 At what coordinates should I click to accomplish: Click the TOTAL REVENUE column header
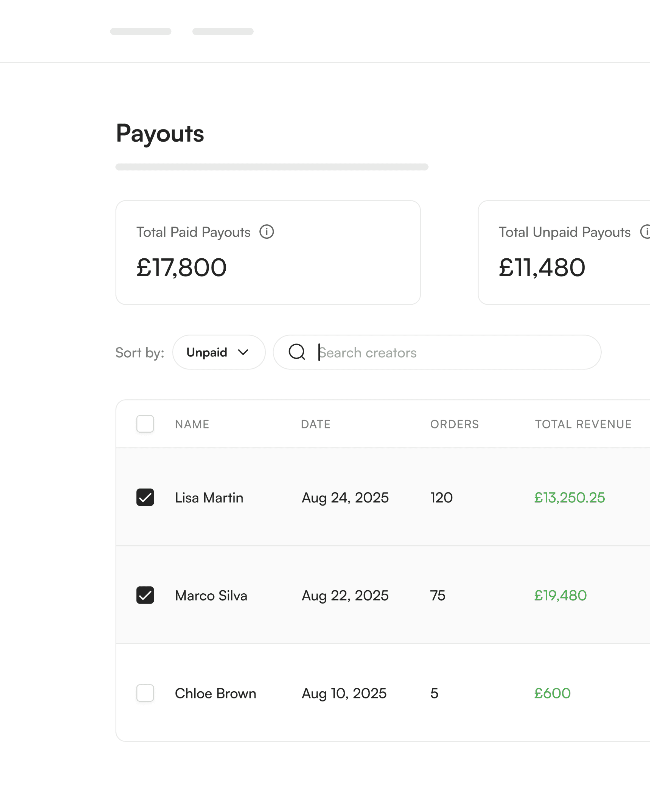tap(583, 424)
